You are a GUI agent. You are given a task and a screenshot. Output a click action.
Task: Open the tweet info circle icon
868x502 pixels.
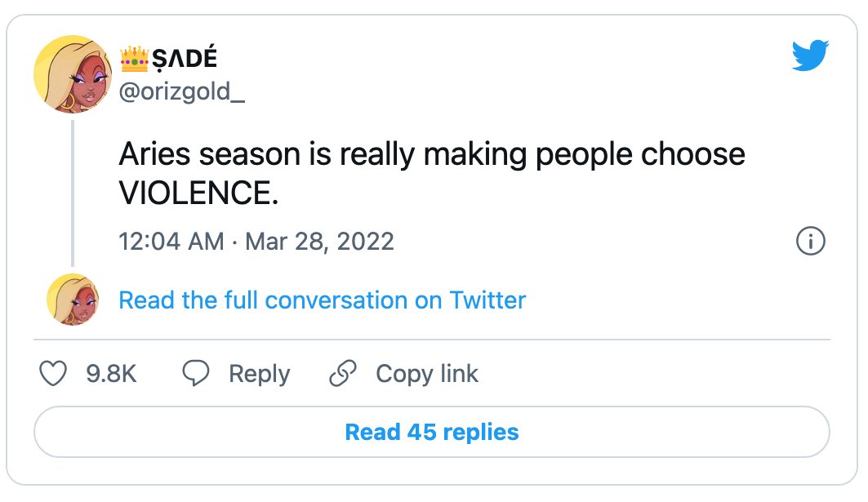tap(810, 242)
